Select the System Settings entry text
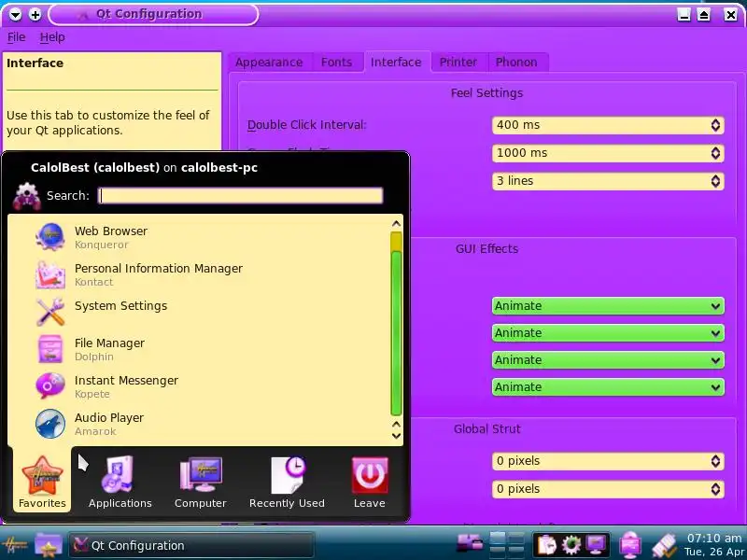747x560 pixels. point(121,306)
